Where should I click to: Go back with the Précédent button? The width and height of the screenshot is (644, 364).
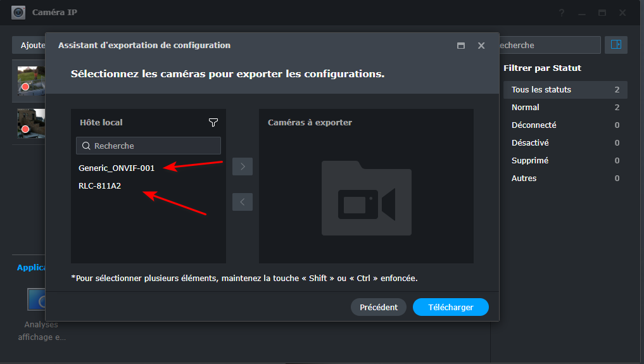click(379, 307)
